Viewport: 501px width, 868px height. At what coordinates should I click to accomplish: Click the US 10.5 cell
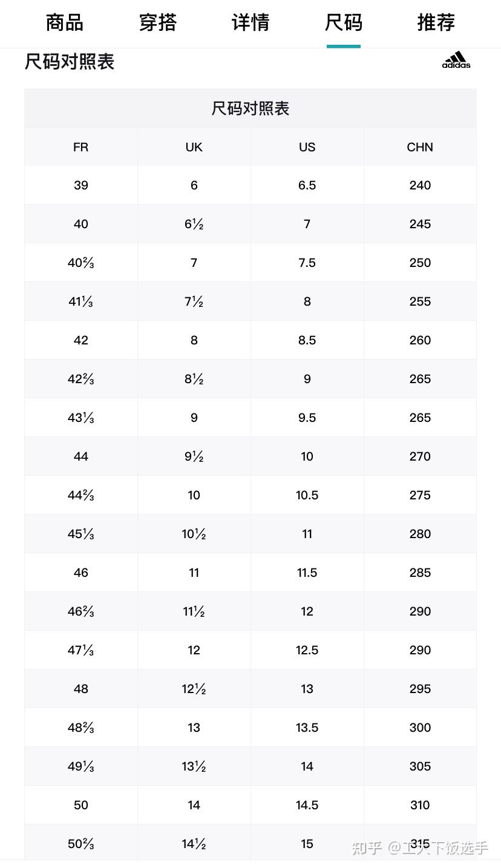[307, 495]
